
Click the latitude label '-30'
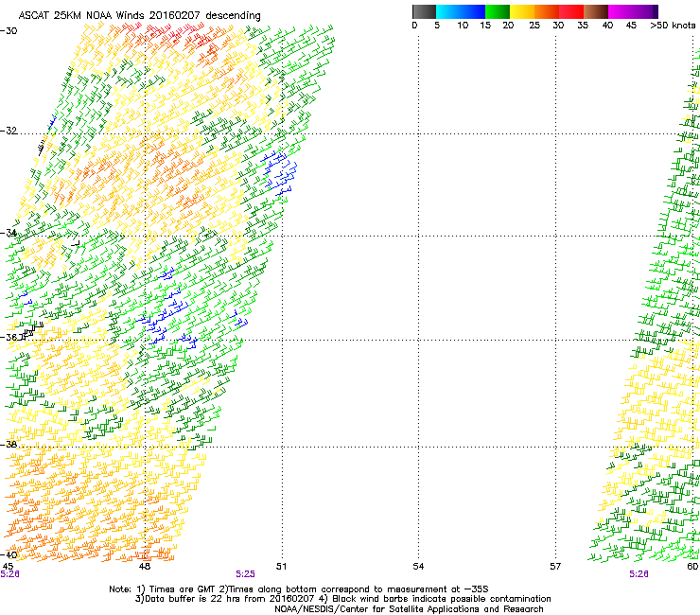(9, 31)
